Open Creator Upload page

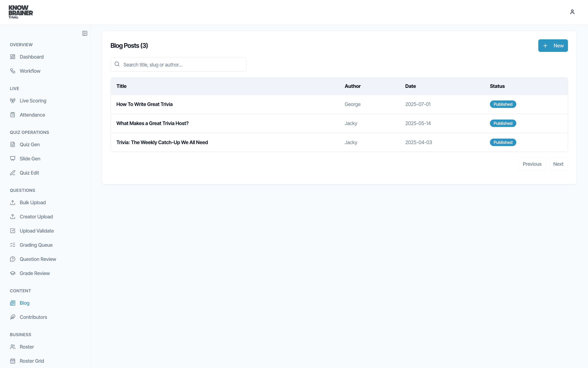pos(36,216)
